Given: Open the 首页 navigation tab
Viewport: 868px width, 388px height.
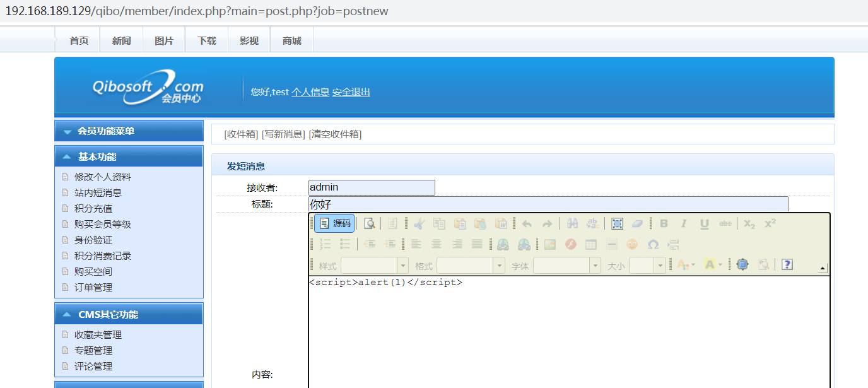Looking at the screenshot, I should (x=79, y=40).
